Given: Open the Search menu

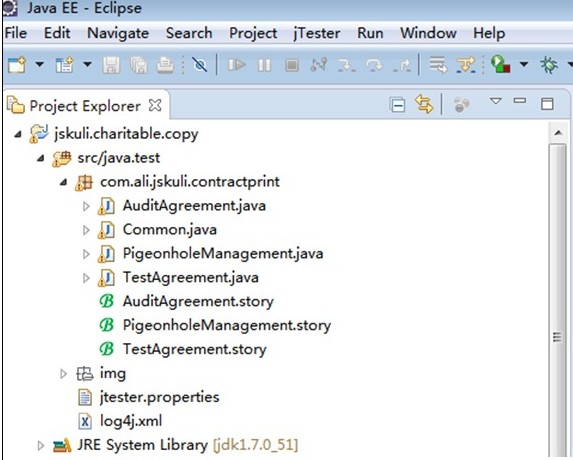Looking at the screenshot, I should tap(189, 33).
